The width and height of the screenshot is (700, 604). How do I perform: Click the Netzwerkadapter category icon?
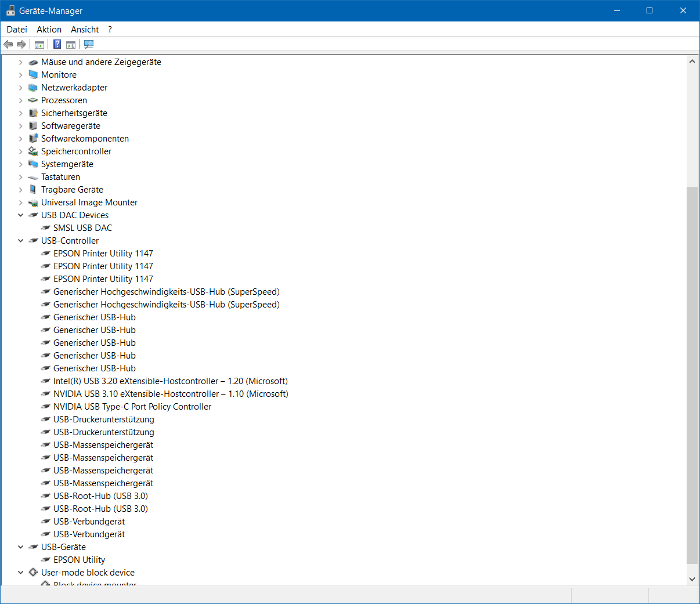33,88
